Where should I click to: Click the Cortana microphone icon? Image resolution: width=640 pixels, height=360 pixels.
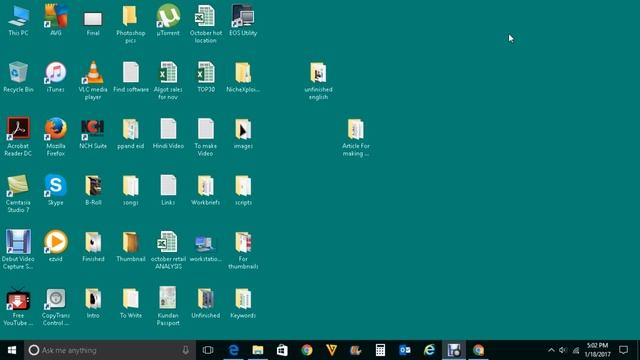pos(185,350)
